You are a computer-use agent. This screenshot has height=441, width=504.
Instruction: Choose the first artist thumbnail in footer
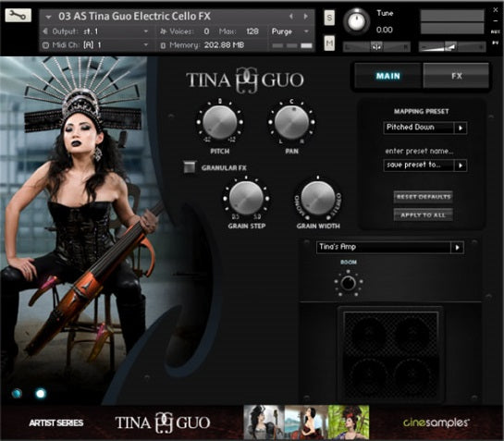[264, 422]
